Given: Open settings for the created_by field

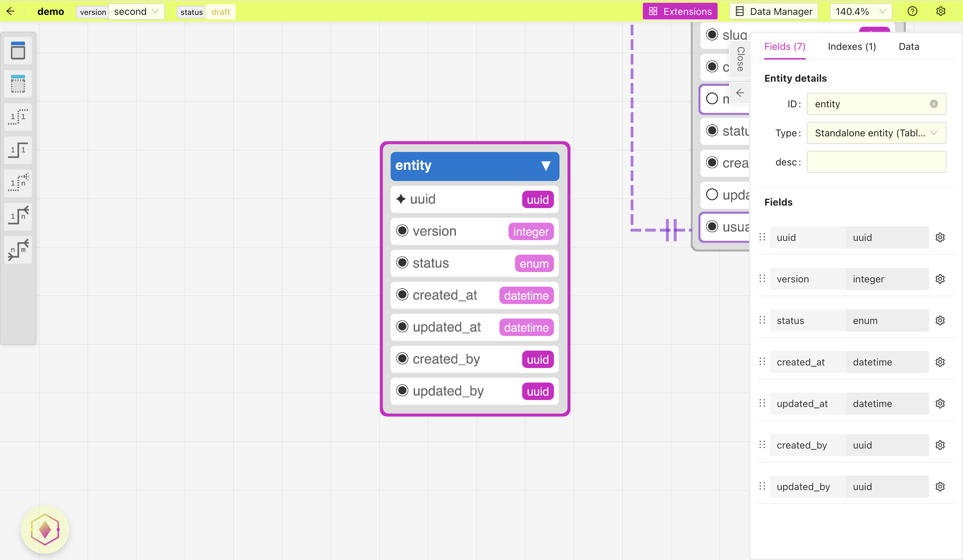Looking at the screenshot, I should click(940, 445).
